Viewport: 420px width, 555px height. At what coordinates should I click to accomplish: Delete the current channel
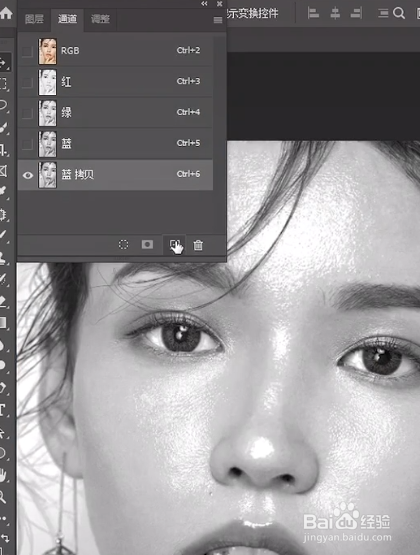(198, 245)
